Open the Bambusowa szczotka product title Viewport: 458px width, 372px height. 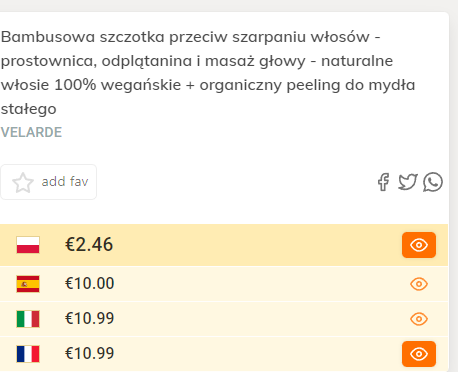(208, 73)
